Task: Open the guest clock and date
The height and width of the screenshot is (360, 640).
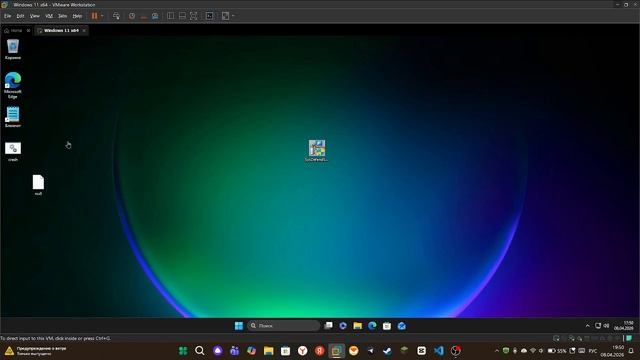Action: (x=624, y=326)
